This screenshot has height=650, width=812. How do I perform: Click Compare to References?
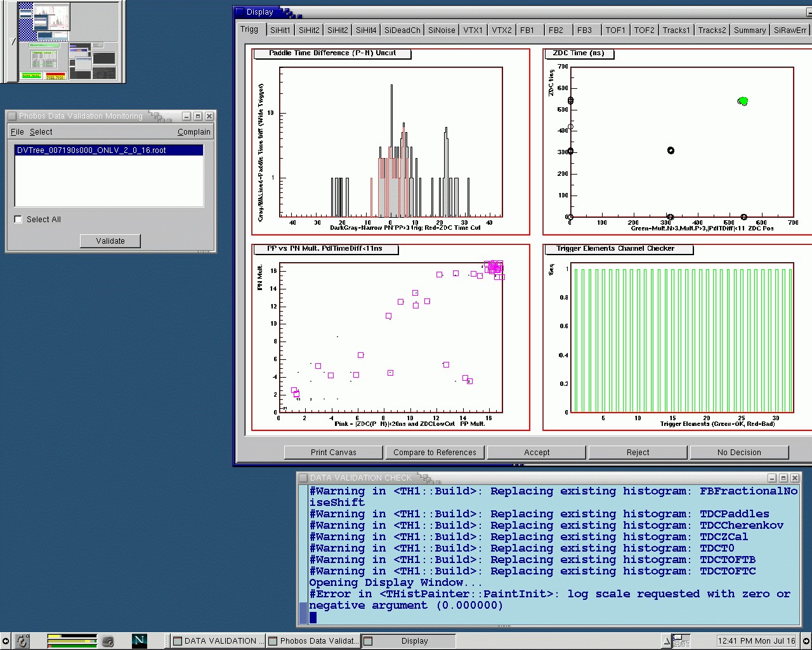pyautogui.click(x=435, y=453)
